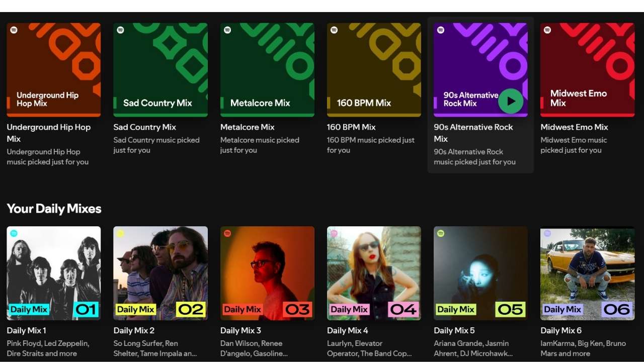Click the Sad Country Mix title link
This screenshot has height=362, width=644.
pyautogui.click(x=145, y=127)
